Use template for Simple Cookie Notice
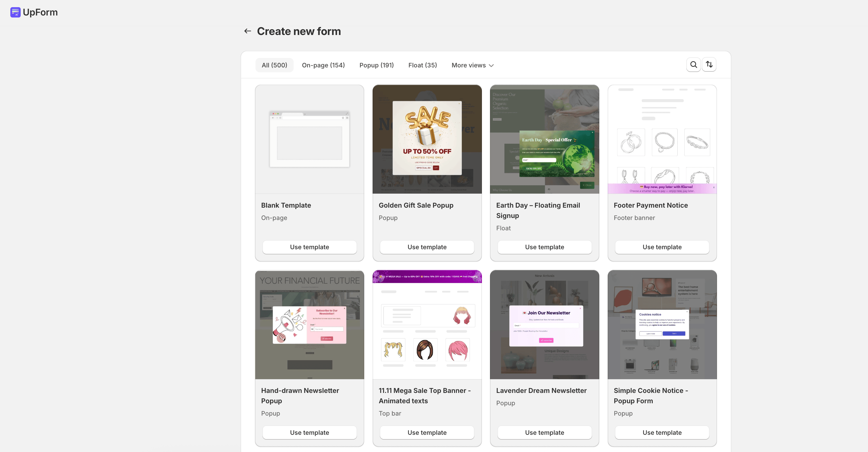Image resolution: width=868 pixels, height=452 pixels. (662, 432)
